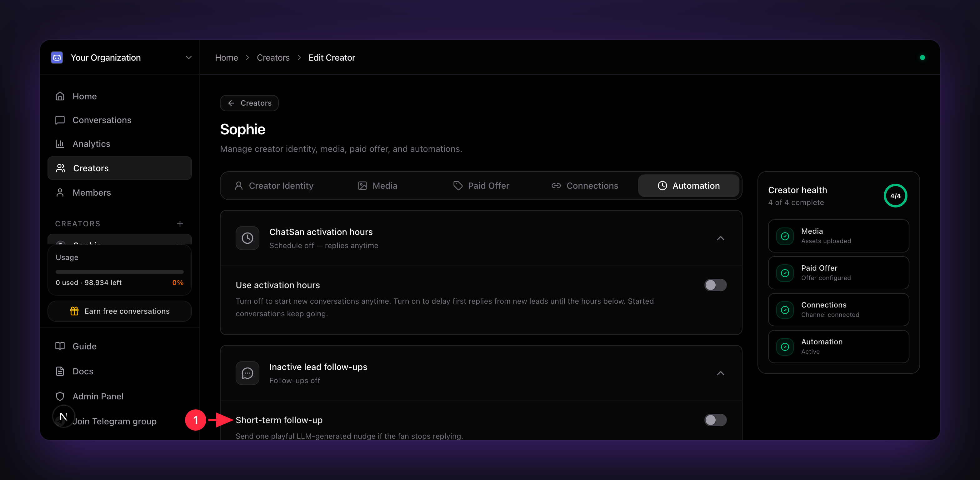This screenshot has width=980, height=480.
Task: Click the Guide book icon
Action: pos(60,346)
